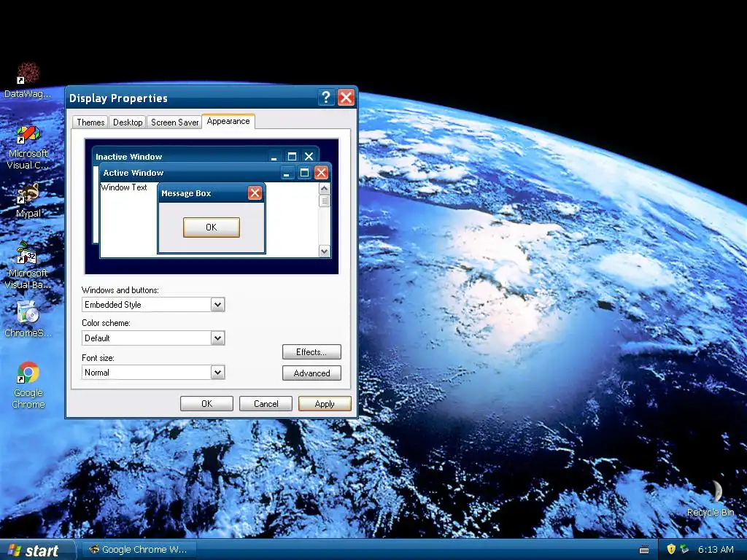The image size is (747, 560).
Task: Close the Display Properties dialog
Action: click(346, 98)
